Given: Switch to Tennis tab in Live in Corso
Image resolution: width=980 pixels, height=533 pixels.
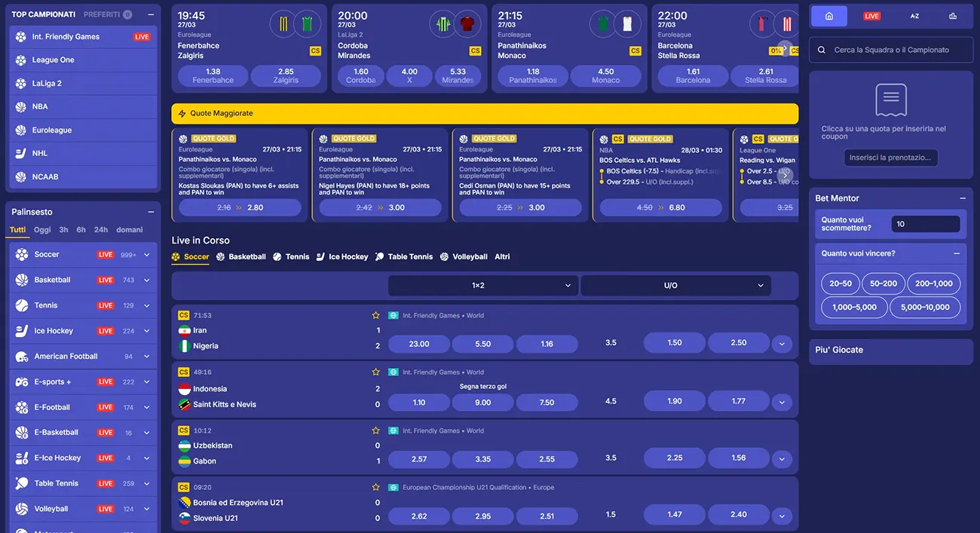Looking at the screenshot, I should click(x=291, y=257).
